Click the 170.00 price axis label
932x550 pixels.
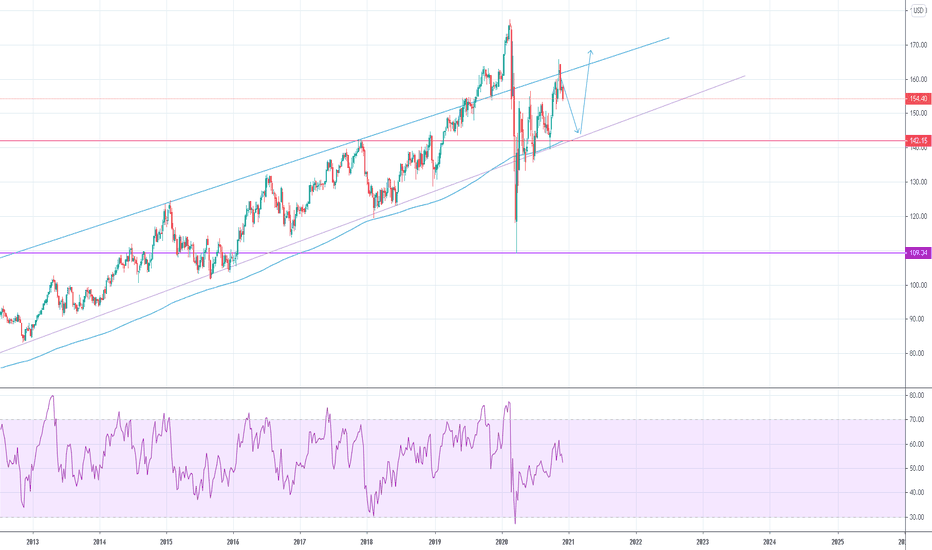pos(918,45)
